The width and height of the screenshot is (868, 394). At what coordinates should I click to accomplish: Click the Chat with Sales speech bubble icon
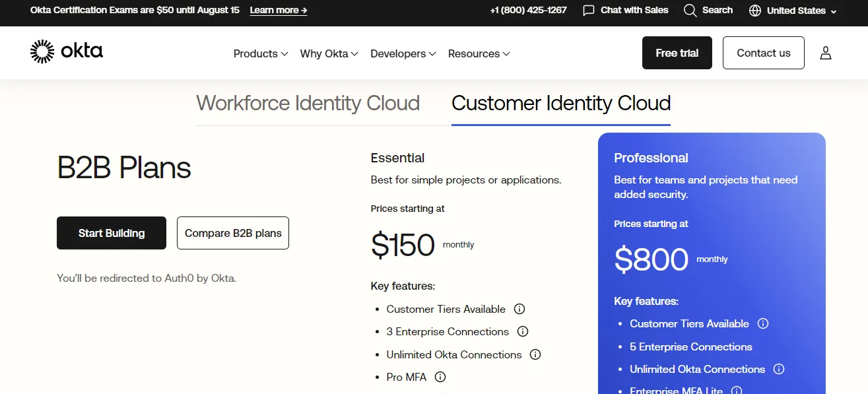click(x=589, y=11)
